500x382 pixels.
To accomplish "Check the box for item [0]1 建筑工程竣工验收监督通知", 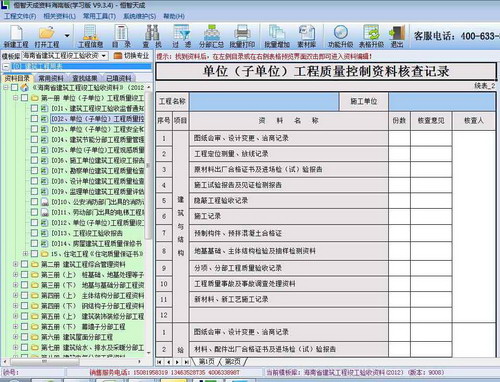I will pos(34,108).
